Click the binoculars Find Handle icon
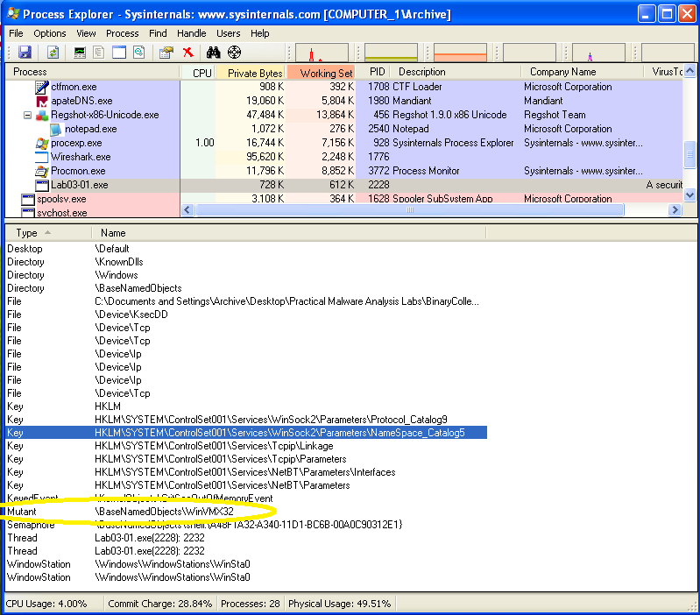Image resolution: width=700 pixels, height=615 pixels. 212,53
